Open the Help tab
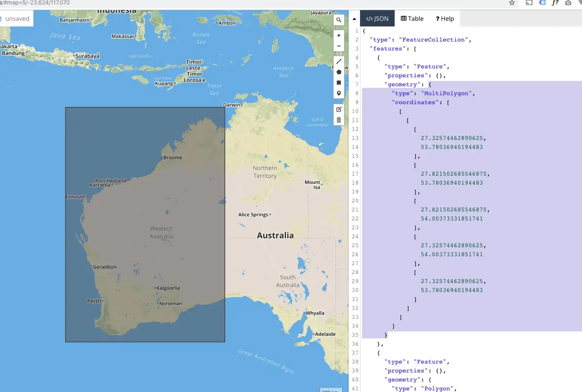 pos(445,19)
